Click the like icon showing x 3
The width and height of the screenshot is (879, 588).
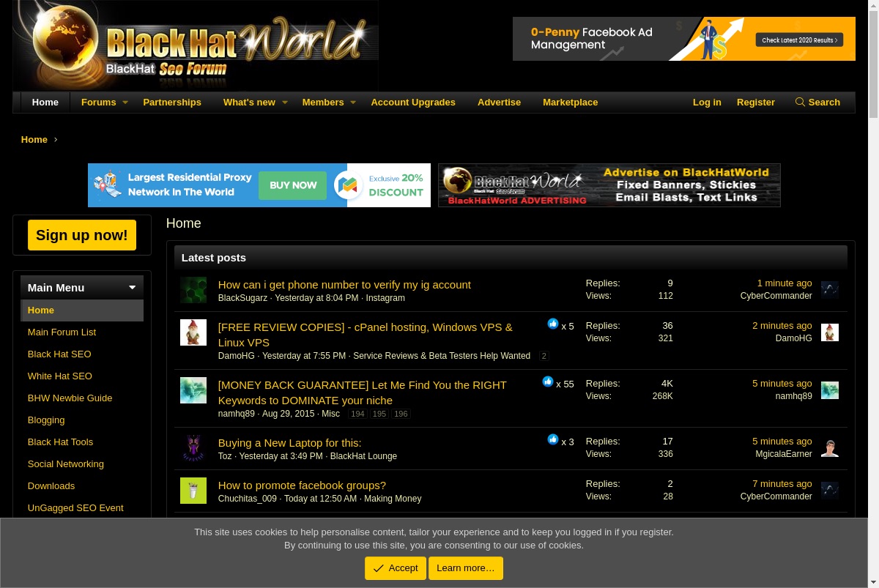pos(553,439)
